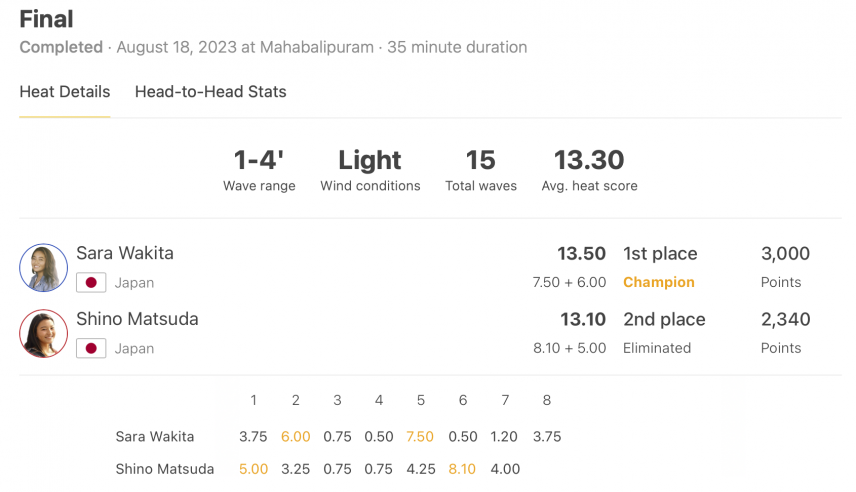Screen dimensions: 856x492
Task: Select Sara Wakita's highlighted 6.00 wave score
Action: 295,437
